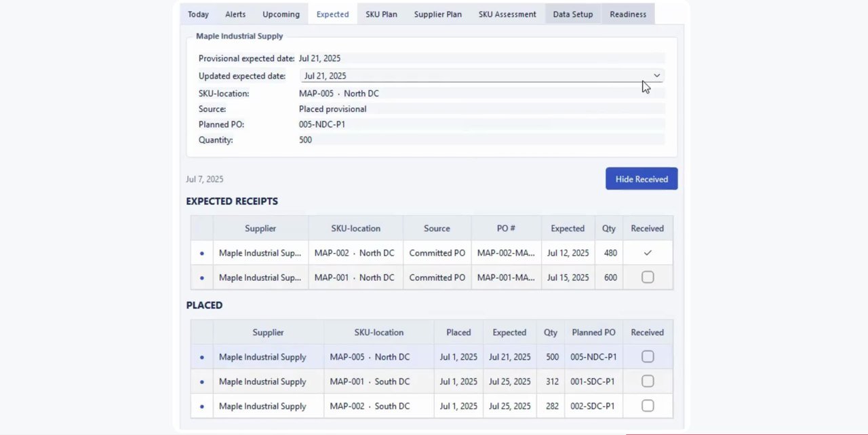The width and height of the screenshot is (868, 435).
Task: Click the 'MAP-002 · South DC' cell
Action: coord(378,406)
